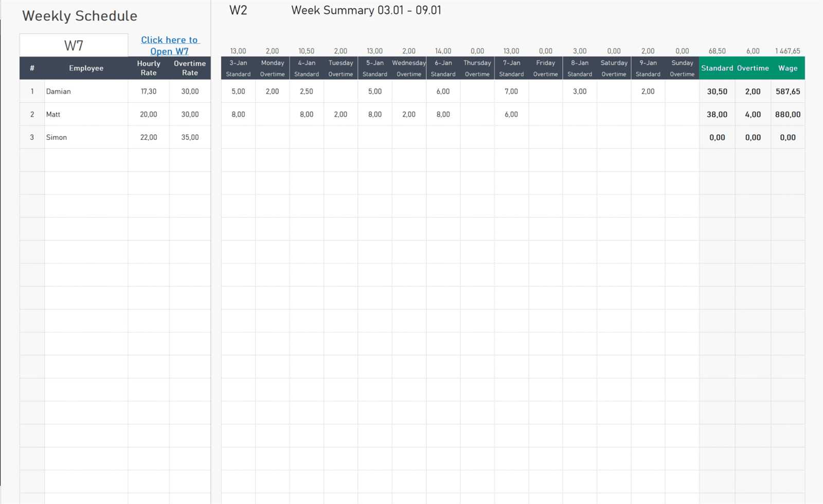Click the Hourly Rate column header
The image size is (823, 504).
[149, 68]
